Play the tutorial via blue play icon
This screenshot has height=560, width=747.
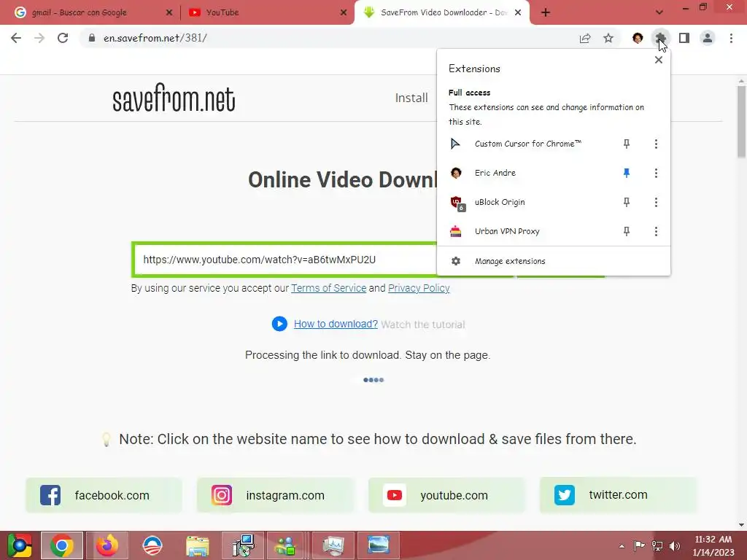279,324
